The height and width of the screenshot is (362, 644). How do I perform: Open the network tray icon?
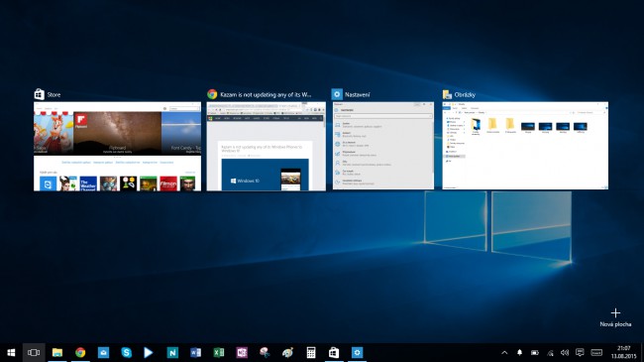click(x=550, y=352)
